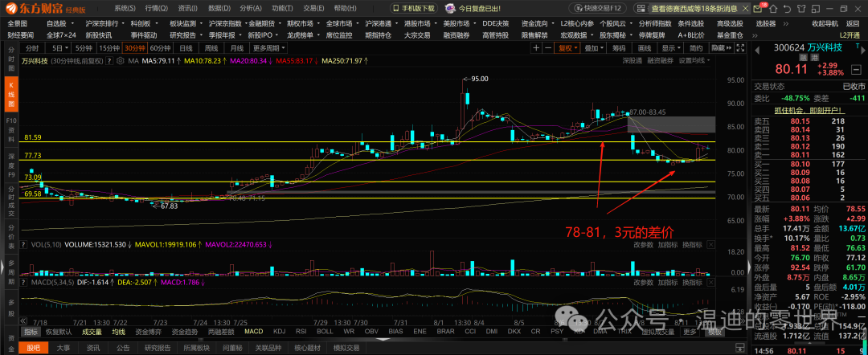
Task: Open the 帮助(H) menu
Action: click(x=346, y=8)
